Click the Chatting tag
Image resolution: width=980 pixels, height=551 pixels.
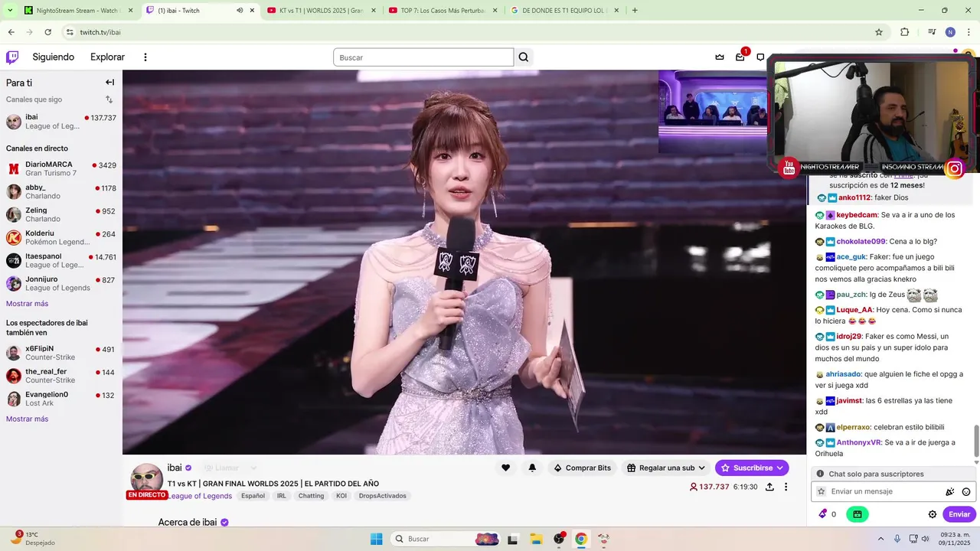[x=311, y=496]
